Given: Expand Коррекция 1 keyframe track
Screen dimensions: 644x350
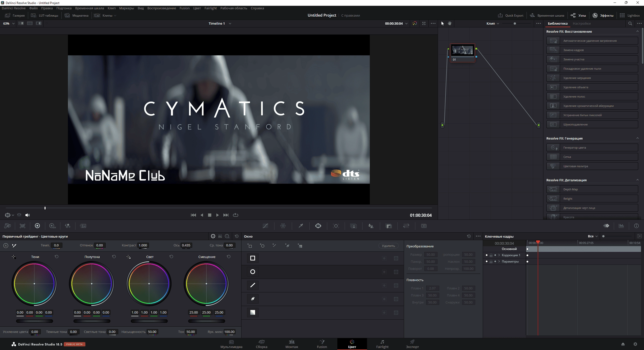Looking at the screenshot, I should coord(499,255).
